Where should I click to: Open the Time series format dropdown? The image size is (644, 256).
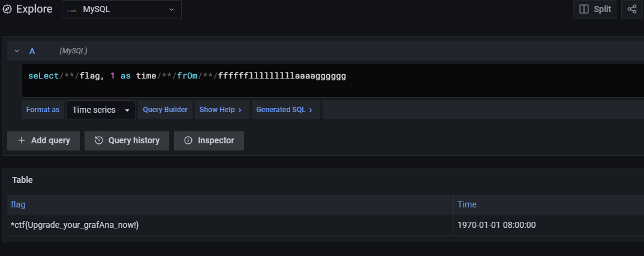(101, 110)
